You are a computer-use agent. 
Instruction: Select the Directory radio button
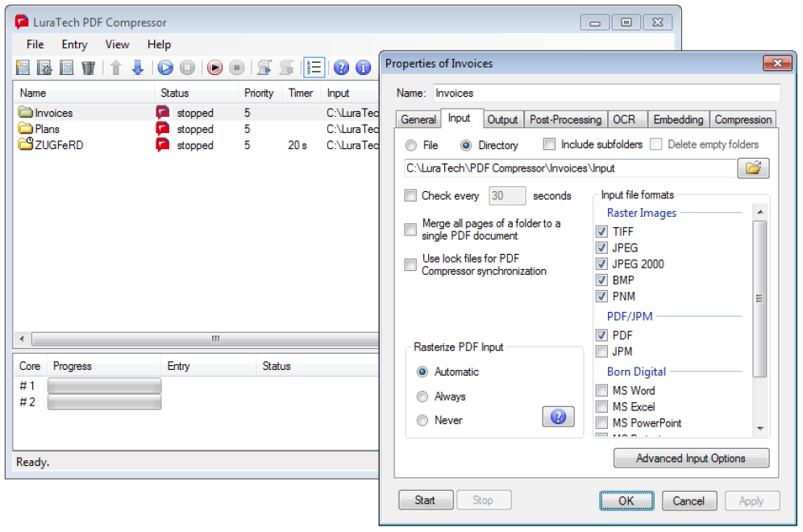click(465, 145)
